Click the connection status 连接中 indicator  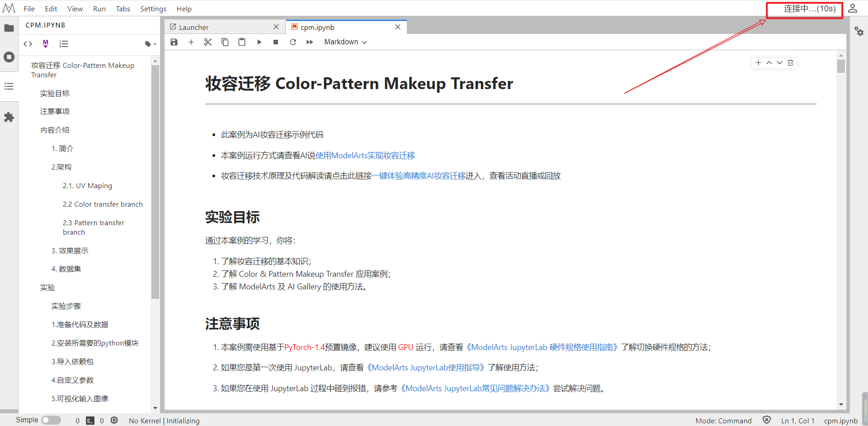809,9
